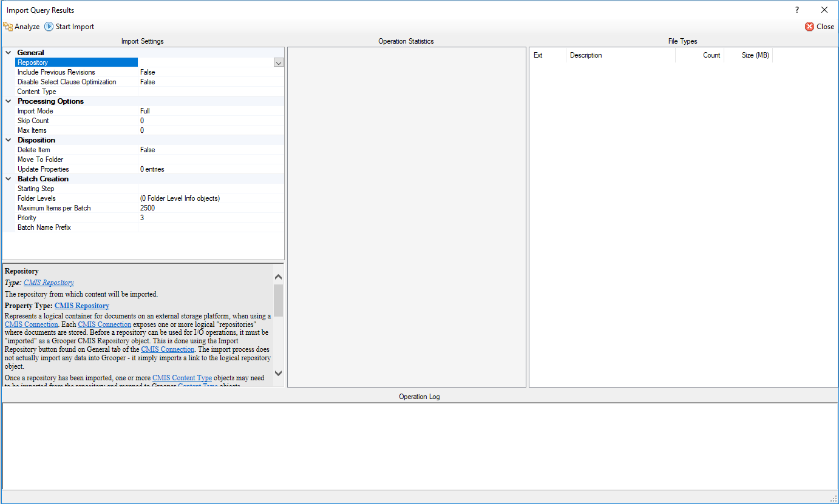Click the Start Import play icon

(49, 27)
